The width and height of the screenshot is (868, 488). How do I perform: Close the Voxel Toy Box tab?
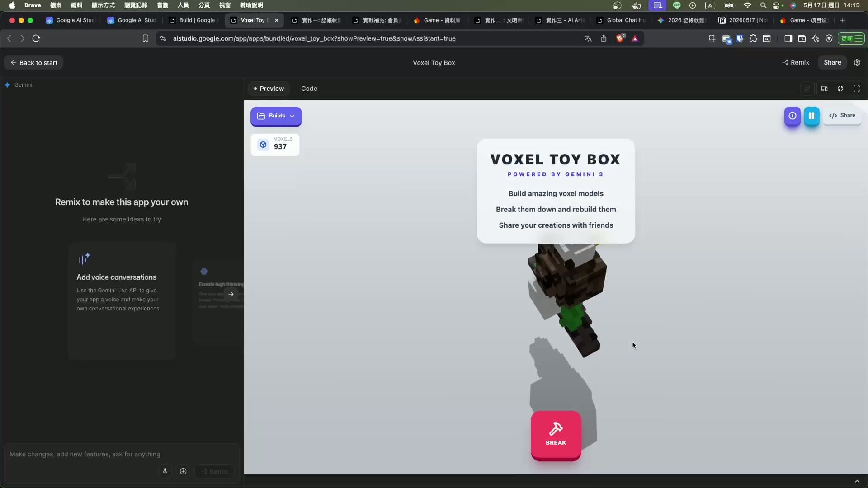coord(277,20)
